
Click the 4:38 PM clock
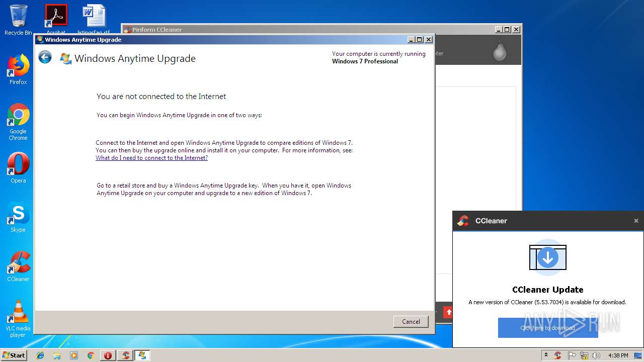(x=618, y=355)
